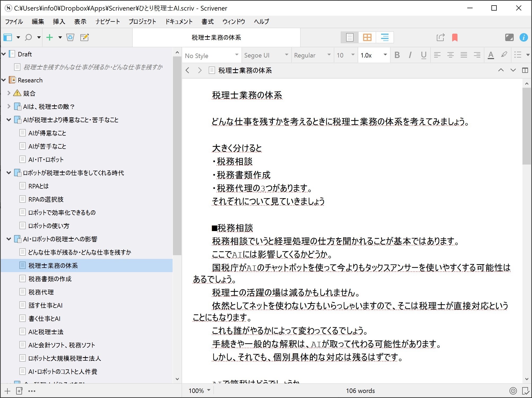Click the corkboard view icon
This screenshot has height=398, width=532.
pyautogui.click(x=367, y=37)
